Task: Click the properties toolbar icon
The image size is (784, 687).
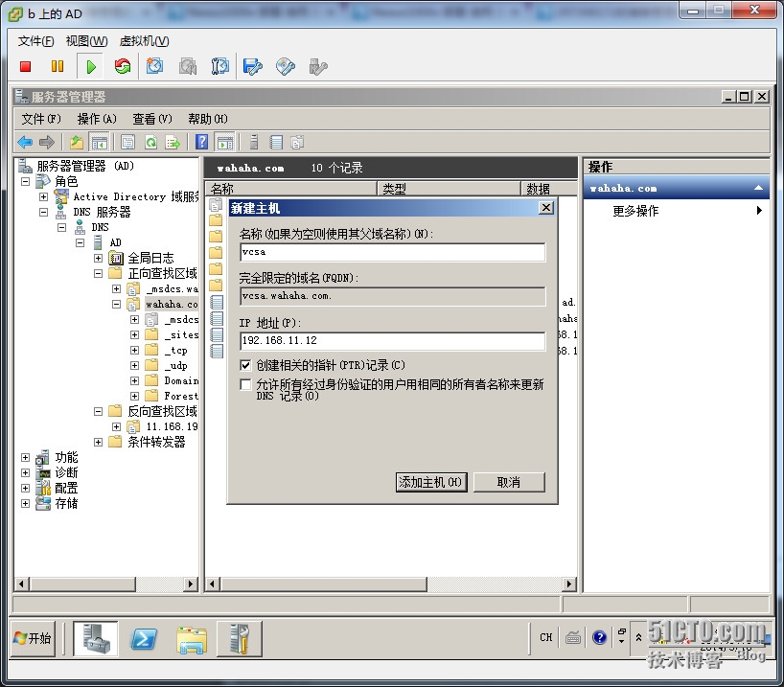Action: tap(128, 143)
